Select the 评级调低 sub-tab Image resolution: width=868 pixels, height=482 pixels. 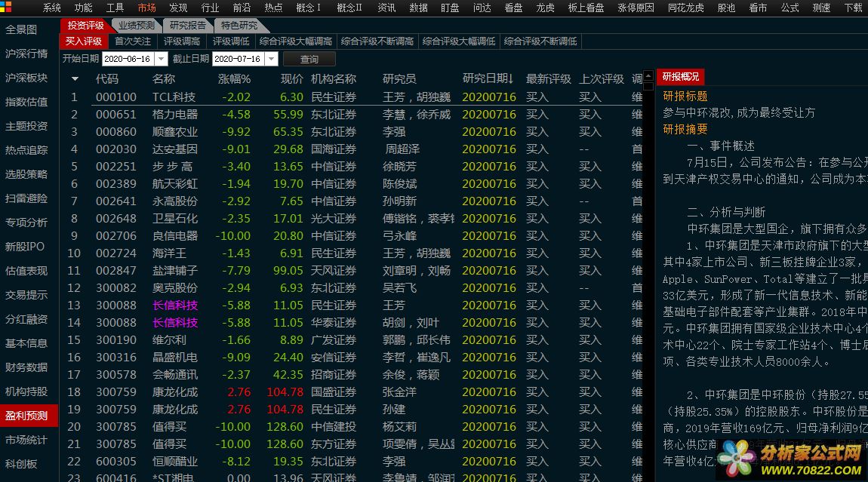pyautogui.click(x=231, y=41)
